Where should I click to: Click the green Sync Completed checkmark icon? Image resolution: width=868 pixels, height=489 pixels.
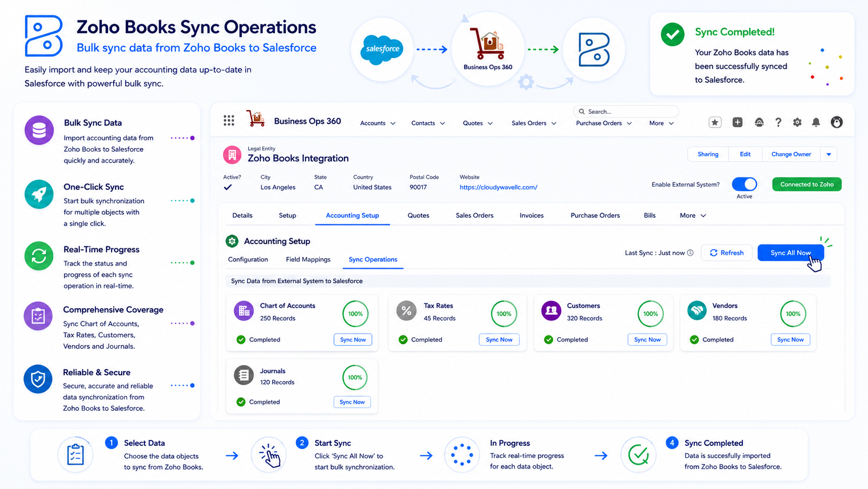coord(672,34)
